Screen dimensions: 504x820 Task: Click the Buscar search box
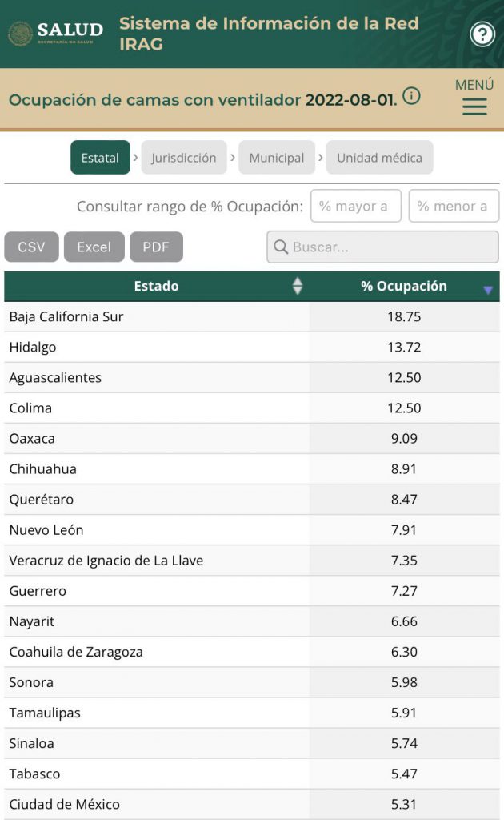coord(382,247)
